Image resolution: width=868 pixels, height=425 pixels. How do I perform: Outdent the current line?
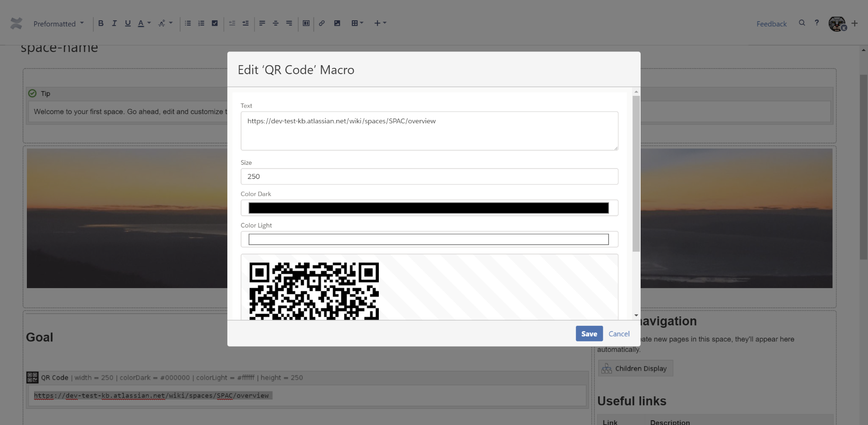coord(232,23)
